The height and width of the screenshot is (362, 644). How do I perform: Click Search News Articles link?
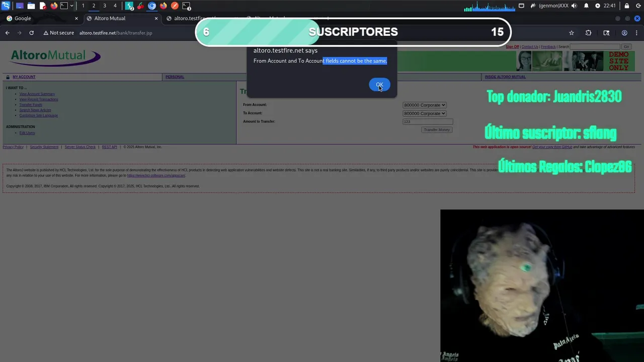point(35,110)
